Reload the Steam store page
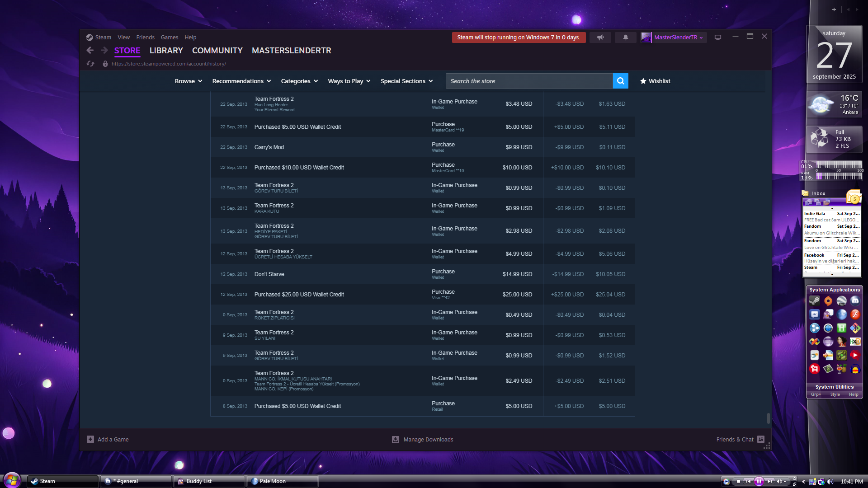 pyautogui.click(x=90, y=64)
